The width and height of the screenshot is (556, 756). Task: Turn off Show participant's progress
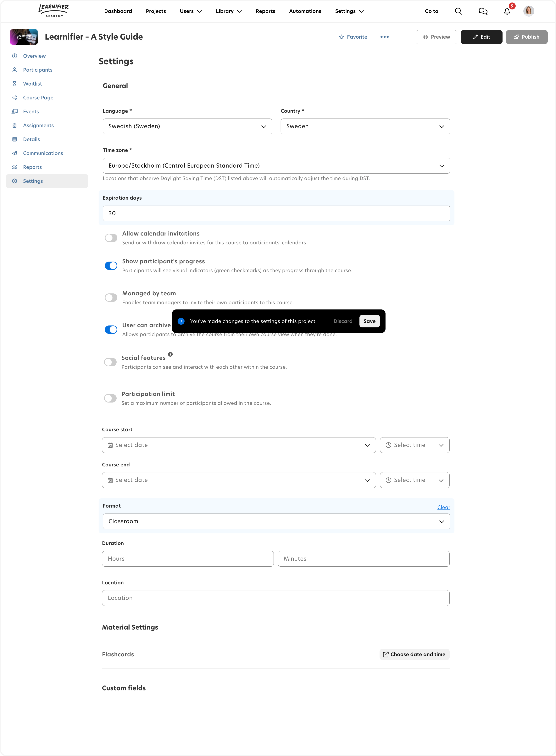tap(111, 266)
